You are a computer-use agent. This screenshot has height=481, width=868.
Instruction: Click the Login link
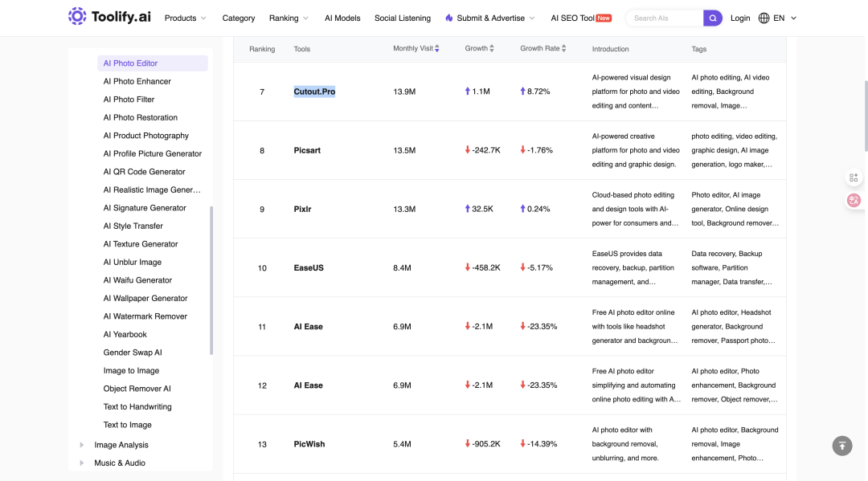click(x=740, y=18)
